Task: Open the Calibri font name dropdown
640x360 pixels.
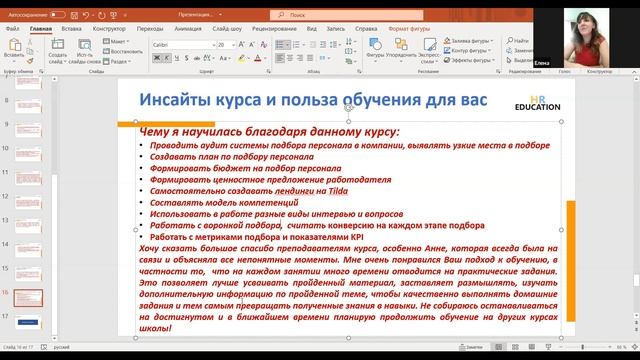Action: point(213,45)
